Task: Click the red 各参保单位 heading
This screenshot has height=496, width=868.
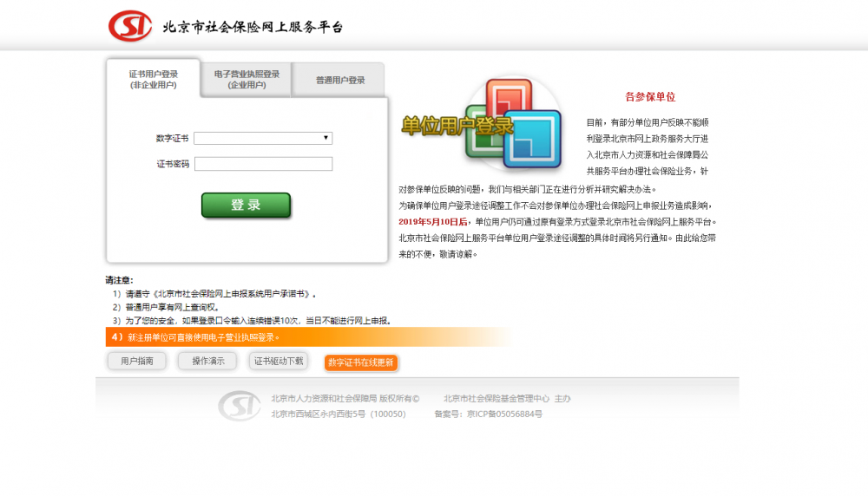Action: [650, 97]
